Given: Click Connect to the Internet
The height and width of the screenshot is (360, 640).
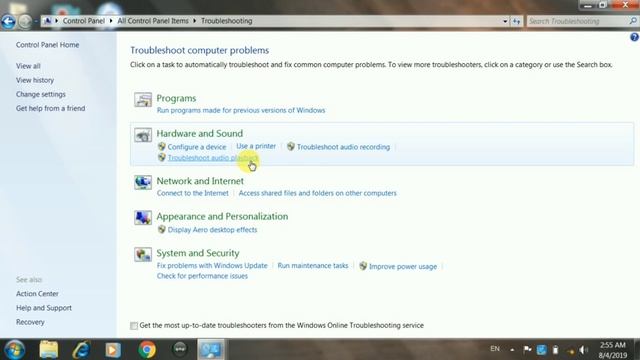Looking at the screenshot, I should pos(193,193).
